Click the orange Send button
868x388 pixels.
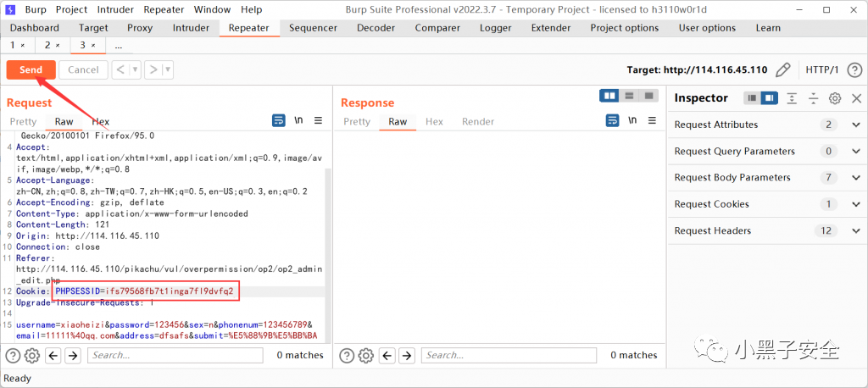coord(31,69)
